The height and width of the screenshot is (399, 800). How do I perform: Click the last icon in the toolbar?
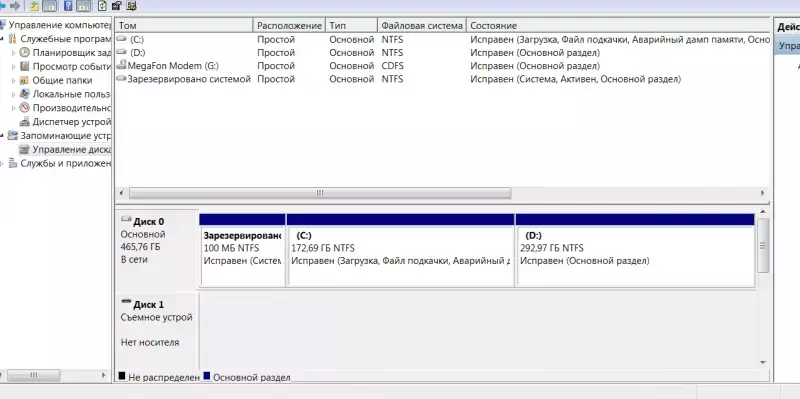tap(132, 6)
